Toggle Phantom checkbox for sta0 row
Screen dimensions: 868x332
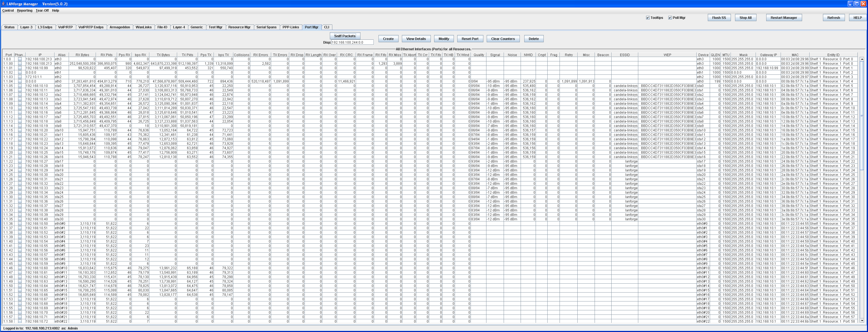click(x=19, y=86)
